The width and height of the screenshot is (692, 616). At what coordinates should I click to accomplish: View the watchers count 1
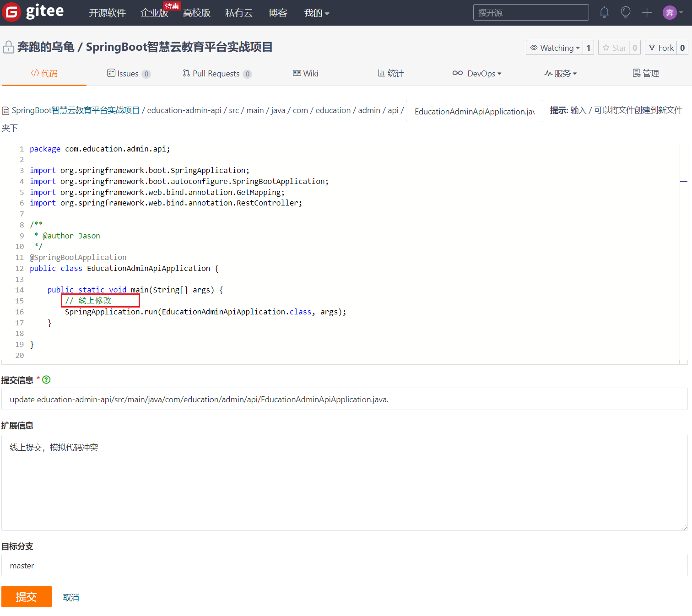(x=588, y=48)
